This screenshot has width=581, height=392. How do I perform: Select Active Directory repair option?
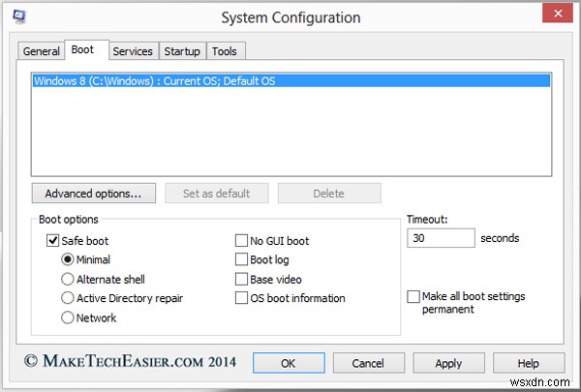point(69,298)
